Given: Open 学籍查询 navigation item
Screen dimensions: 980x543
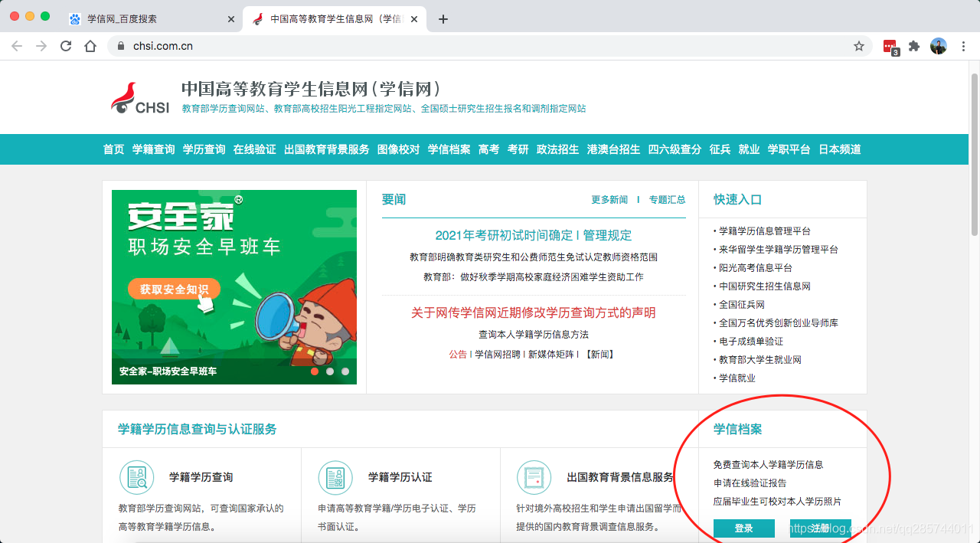Looking at the screenshot, I should coord(153,149).
